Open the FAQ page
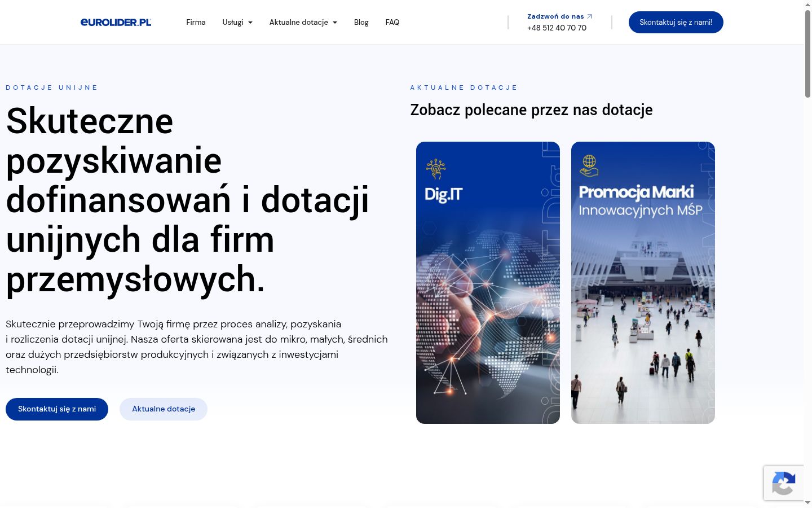The height and width of the screenshot is (508, 812). click(392, 22)
